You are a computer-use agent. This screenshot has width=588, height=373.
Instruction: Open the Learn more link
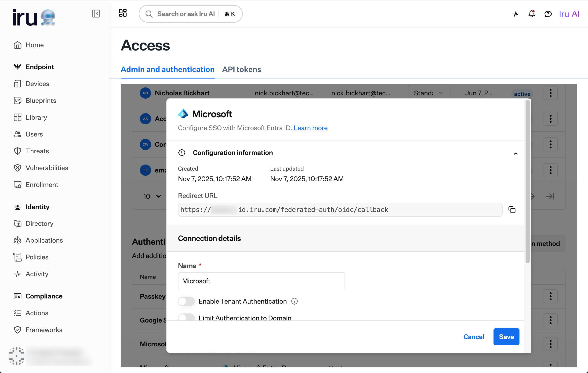[310, 128]
